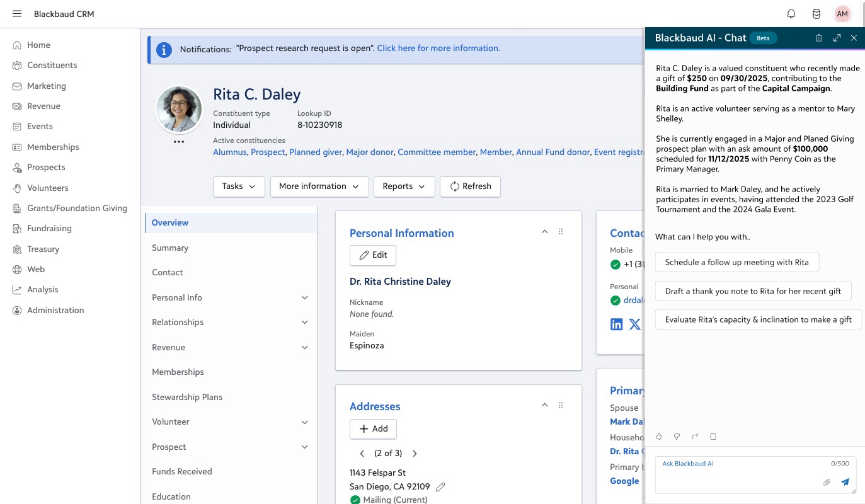Expand the Volunteer section in record navigation
This screenshot has height=504, width=865.
tap(305, 422)
